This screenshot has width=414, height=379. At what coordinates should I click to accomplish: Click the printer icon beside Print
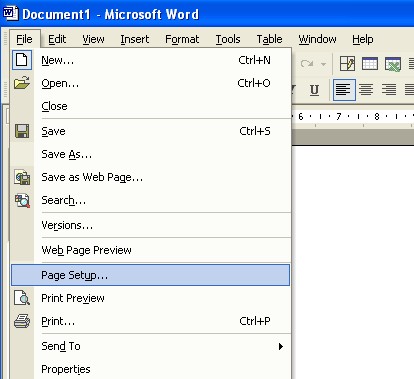tap(22, 321)
